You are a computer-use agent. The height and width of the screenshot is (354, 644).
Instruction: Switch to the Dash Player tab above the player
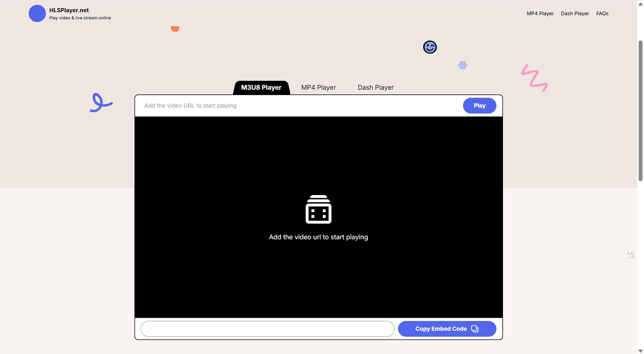point(376,87)
